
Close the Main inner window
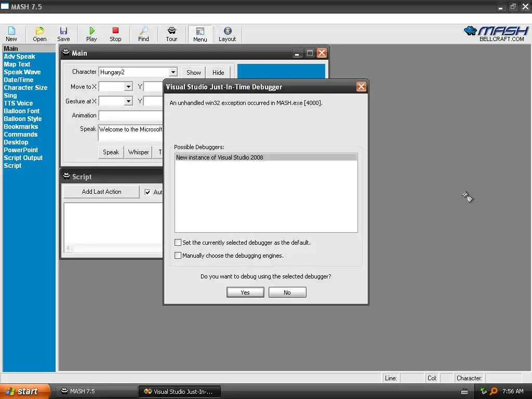[322, 53]
